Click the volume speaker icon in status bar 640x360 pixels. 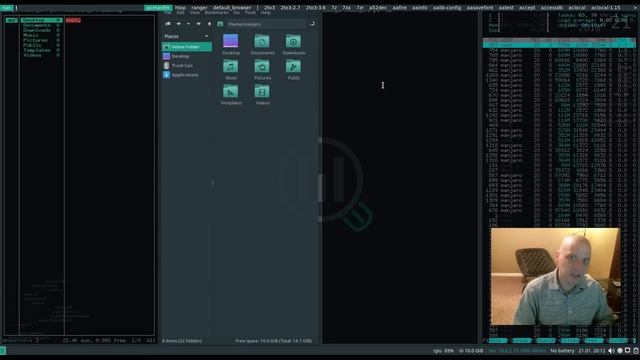point(611,351)
